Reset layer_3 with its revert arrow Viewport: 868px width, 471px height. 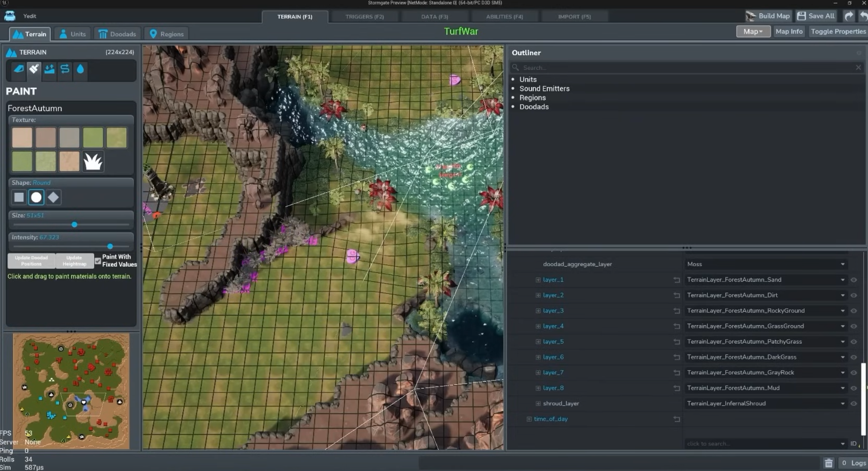point(677,311)
